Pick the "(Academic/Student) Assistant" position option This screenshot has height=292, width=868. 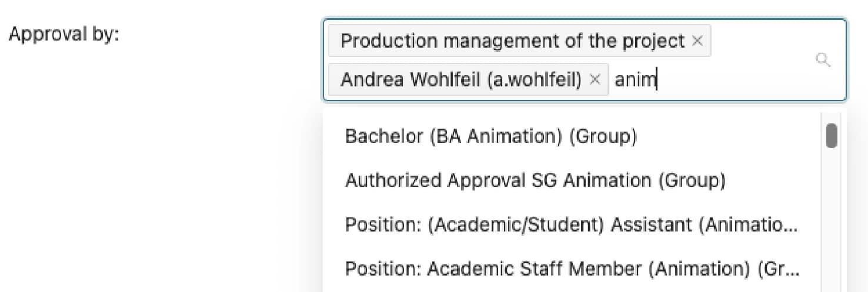[x=570, y=224]
